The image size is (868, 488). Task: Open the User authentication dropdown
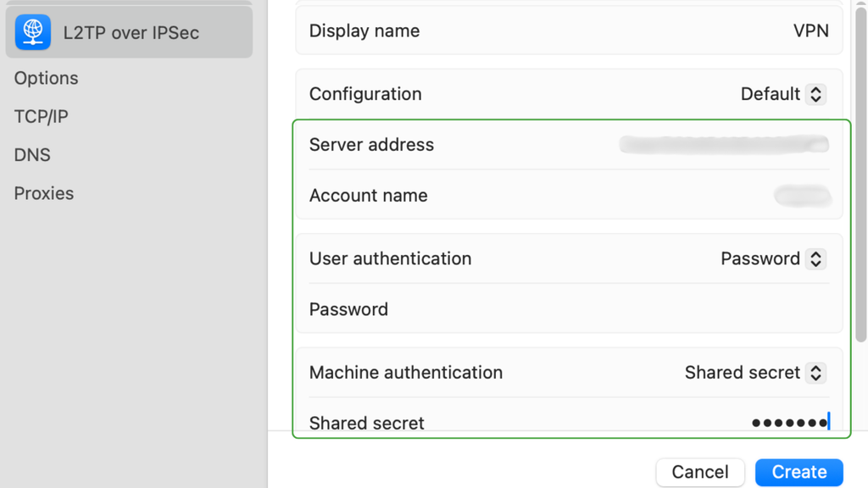(x=773, y=259)
